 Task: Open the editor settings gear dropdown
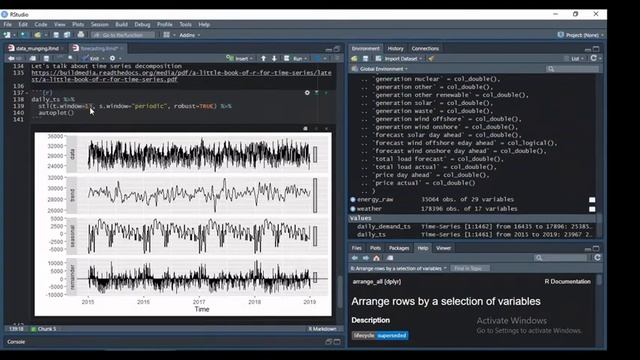pos(114,59)
